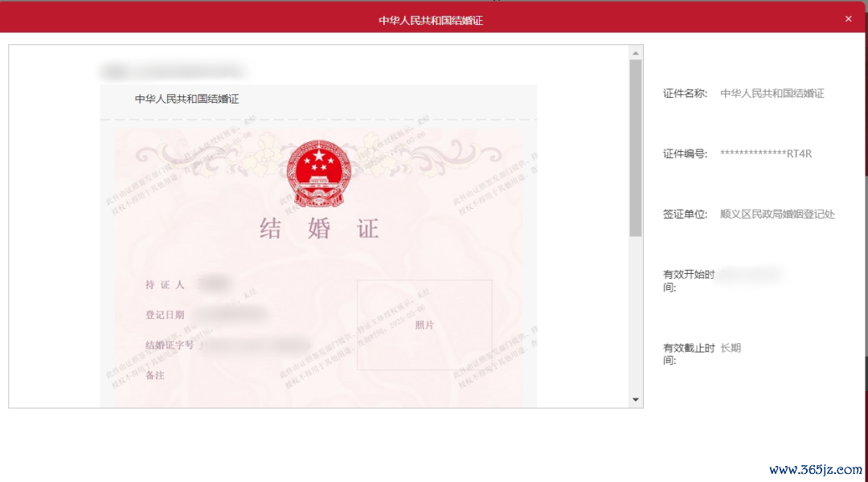
Task: Click the document header 中华人民共和国结婚证 in preview
Action: [x=186, y=99]
